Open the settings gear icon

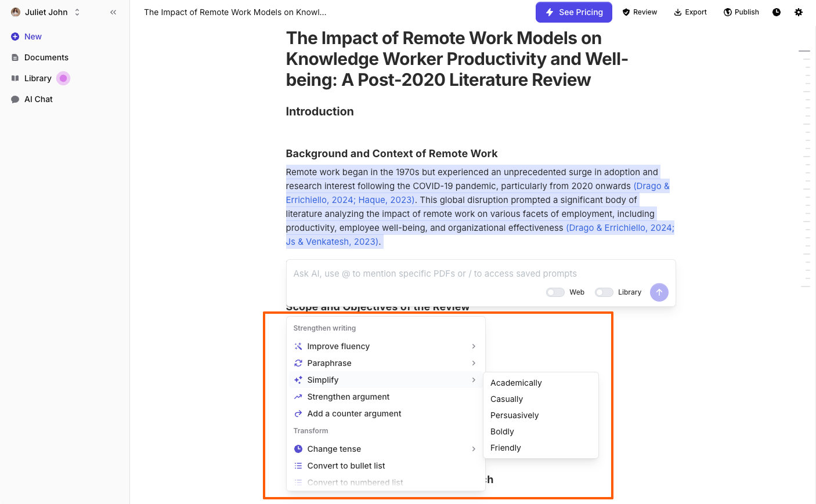(799, 12)
